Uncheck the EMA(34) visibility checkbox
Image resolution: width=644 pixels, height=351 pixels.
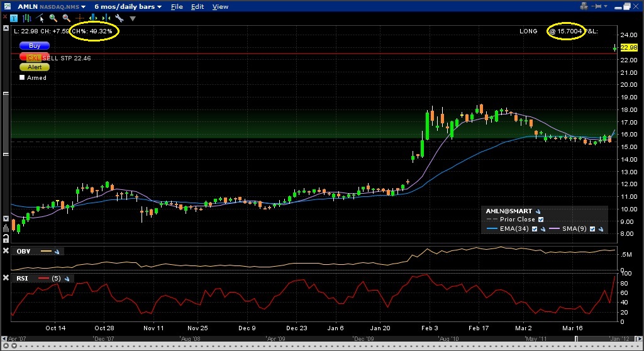[x=535, y=229]
